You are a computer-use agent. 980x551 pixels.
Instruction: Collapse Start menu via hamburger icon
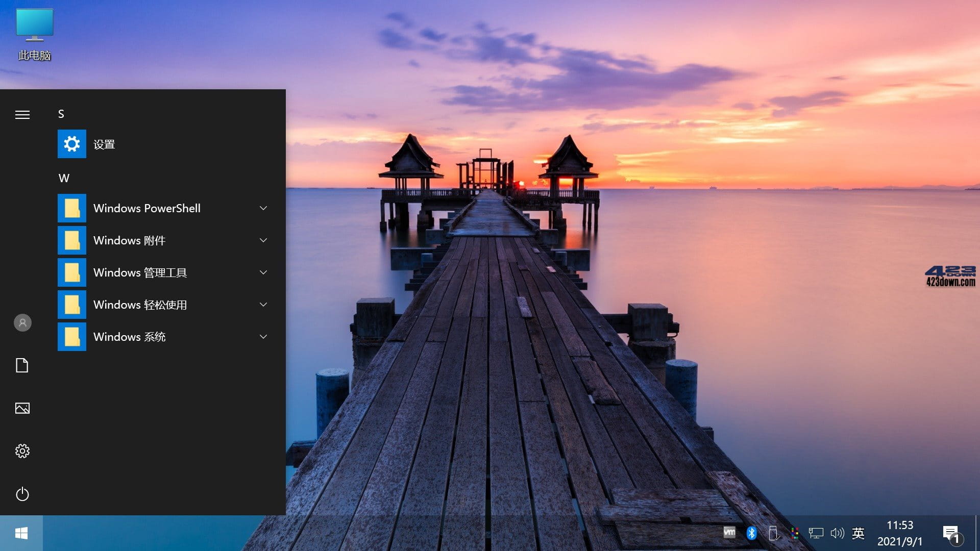pyautogui.click(x=22, y=116)
